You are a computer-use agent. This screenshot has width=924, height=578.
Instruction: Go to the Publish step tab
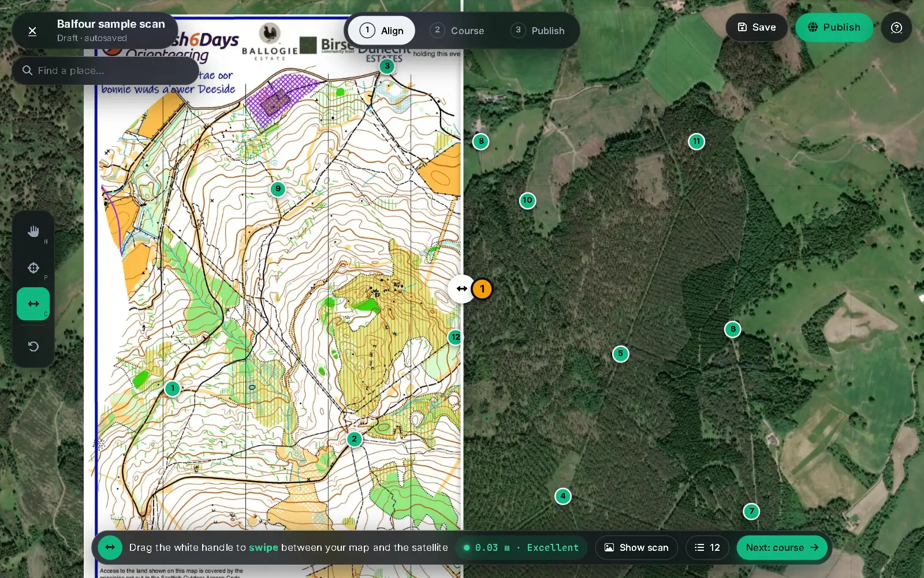(x=538, y=31)
